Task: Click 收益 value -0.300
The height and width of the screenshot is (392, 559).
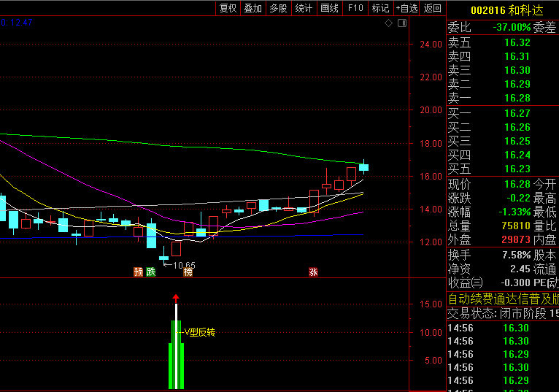Action: pos(516,283)
